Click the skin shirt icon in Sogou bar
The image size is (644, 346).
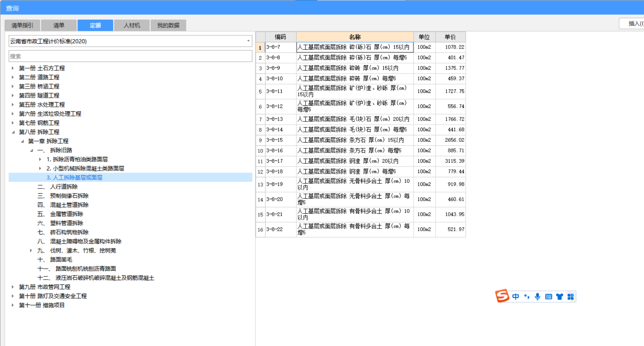coord(559,297)
